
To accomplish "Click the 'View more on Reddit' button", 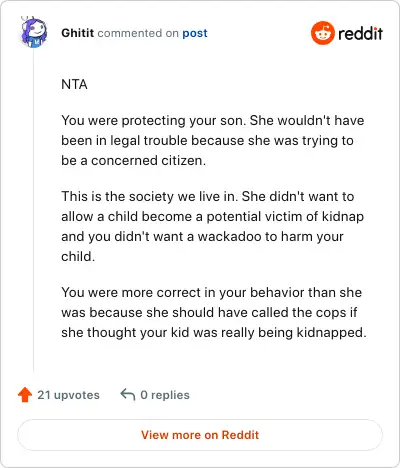I will click(200, 435).
